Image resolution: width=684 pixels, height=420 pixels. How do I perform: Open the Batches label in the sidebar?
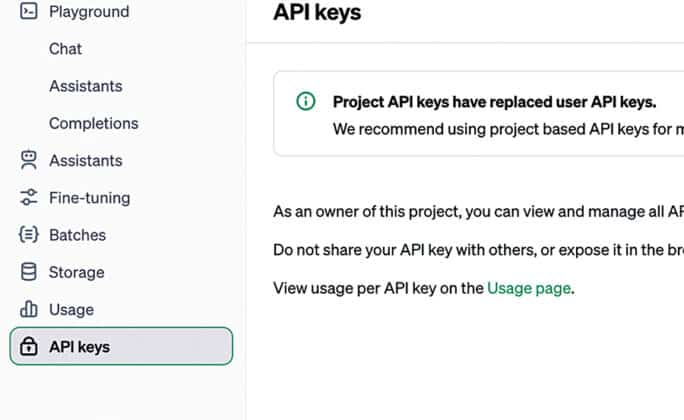(77, 235)
